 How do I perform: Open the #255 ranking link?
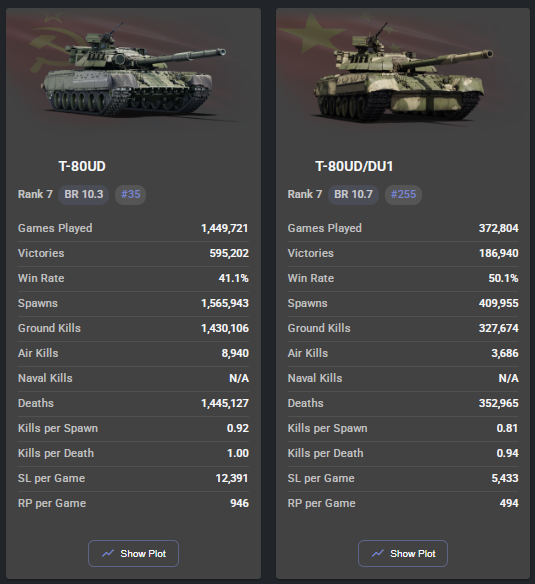pos(403,194)
